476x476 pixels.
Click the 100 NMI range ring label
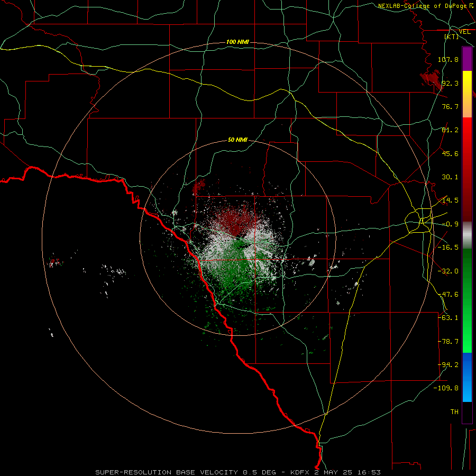[x=237, y=42]
